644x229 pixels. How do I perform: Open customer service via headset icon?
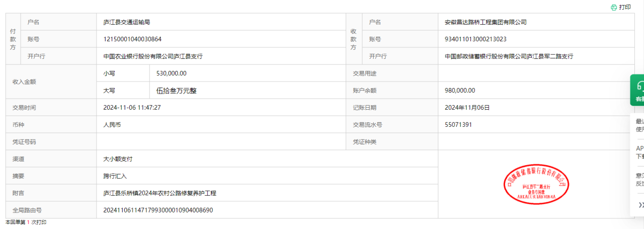639,85
